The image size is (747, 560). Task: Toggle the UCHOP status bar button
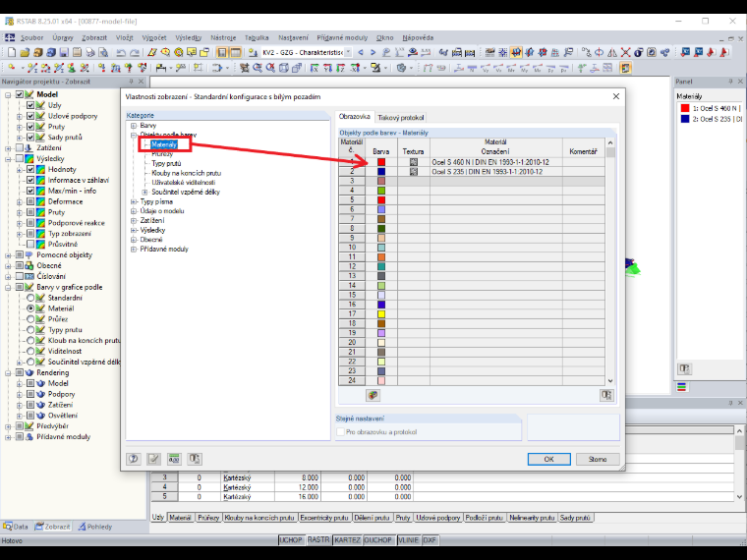[x=291, y=540]
